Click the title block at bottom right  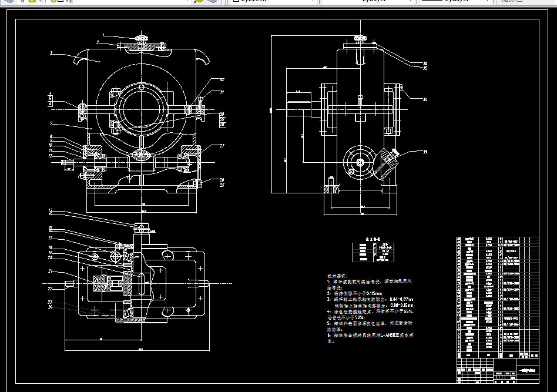point(494,370)
